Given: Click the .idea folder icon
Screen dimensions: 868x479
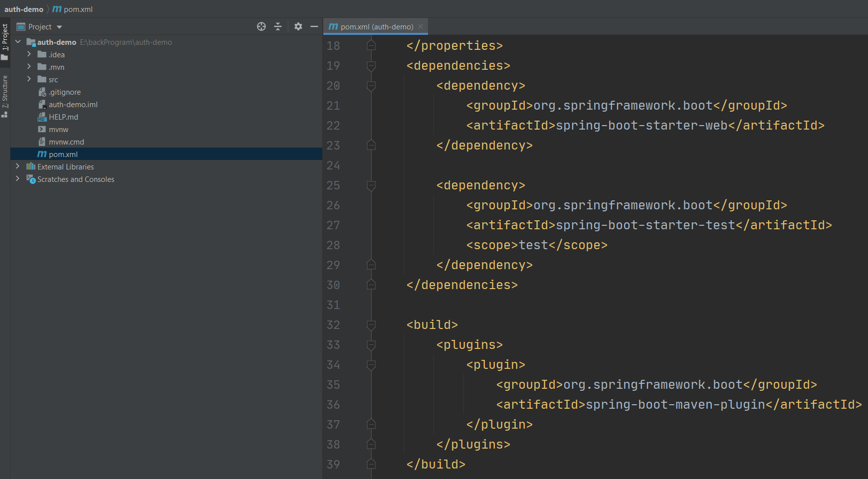Looking at the screenshot, I should (x=42, y=54).
